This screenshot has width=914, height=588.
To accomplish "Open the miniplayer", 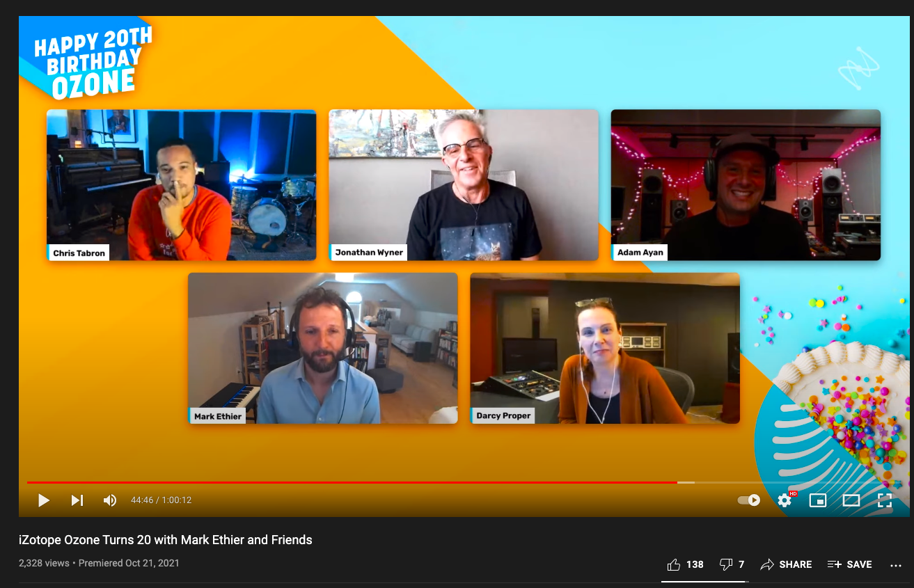I will (x=818, y=500).
